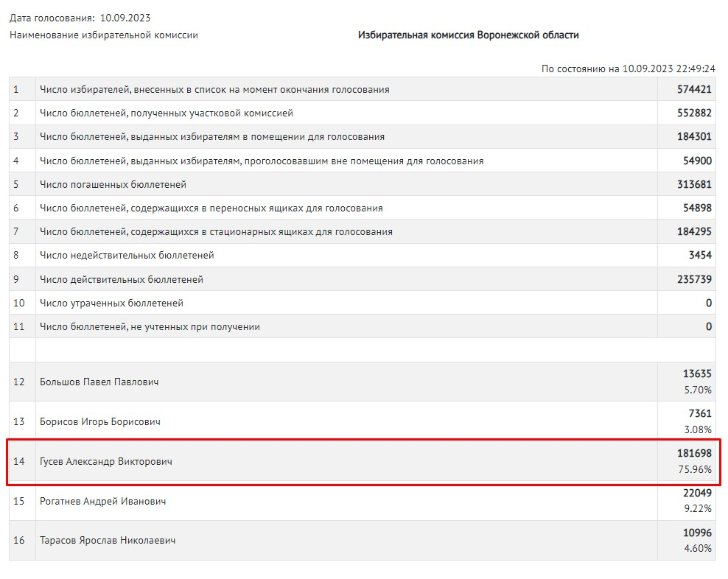This screenshot has width=728, height=579.
Task: Click the 'Наименование избирательной комиссии' label
Action: point(104,35)
